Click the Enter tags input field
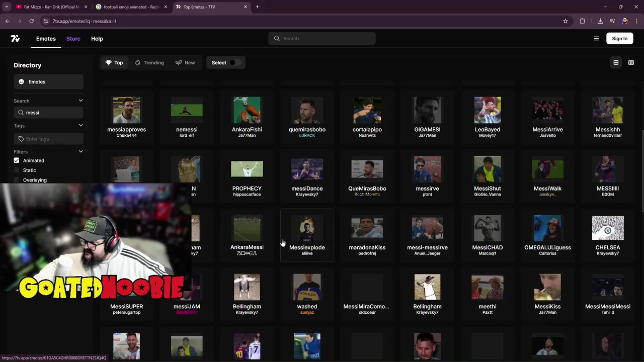This screenshot has width=644, height=362. 48,139
